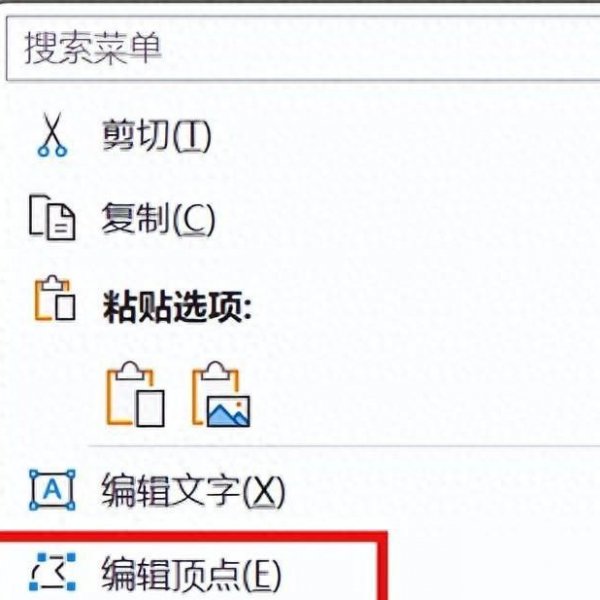Click the Edit Points dashed-vertices icon
Screen dimensions: 600x600
[x=52, y=572]
